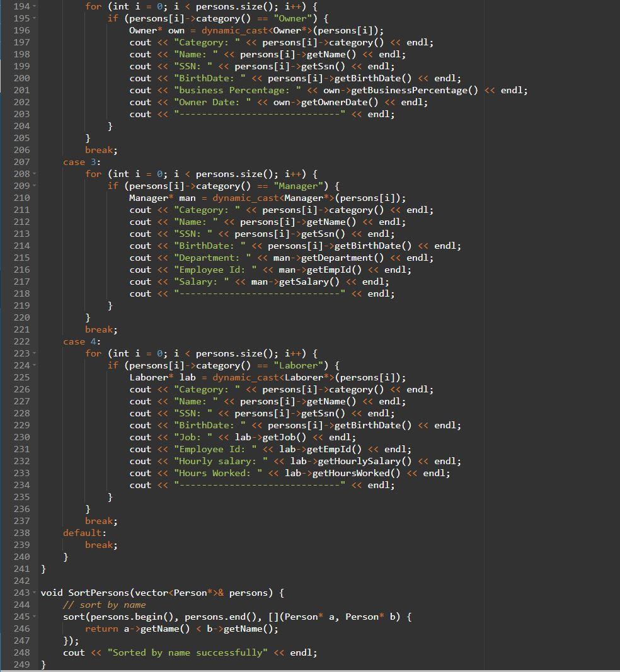Place cursor on 'case 3:' label
The height and width of the screenshot is (672, 620).
(82, 162)
